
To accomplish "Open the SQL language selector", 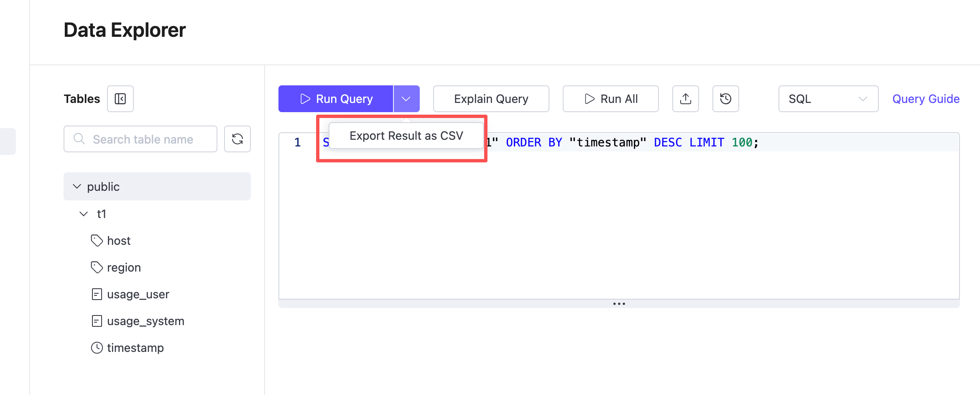I will [828, 99].
